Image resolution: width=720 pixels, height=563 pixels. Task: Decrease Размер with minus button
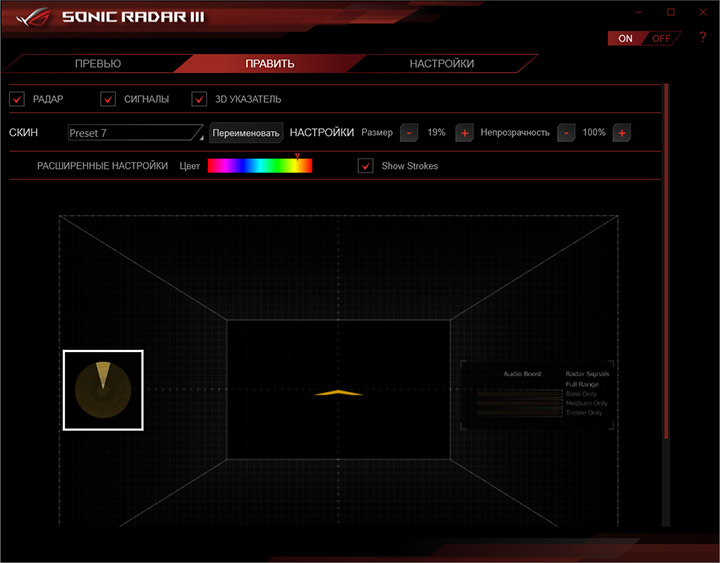pyautogui.click(x=409, y=133)
